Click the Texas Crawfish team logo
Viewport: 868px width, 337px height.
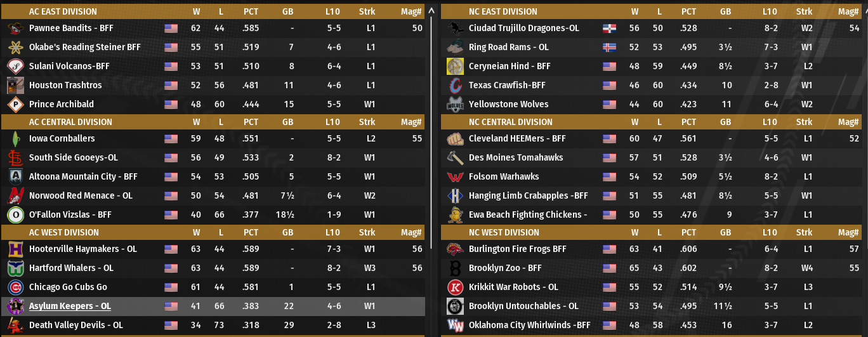pyautogui.click(x=454, y=85)
